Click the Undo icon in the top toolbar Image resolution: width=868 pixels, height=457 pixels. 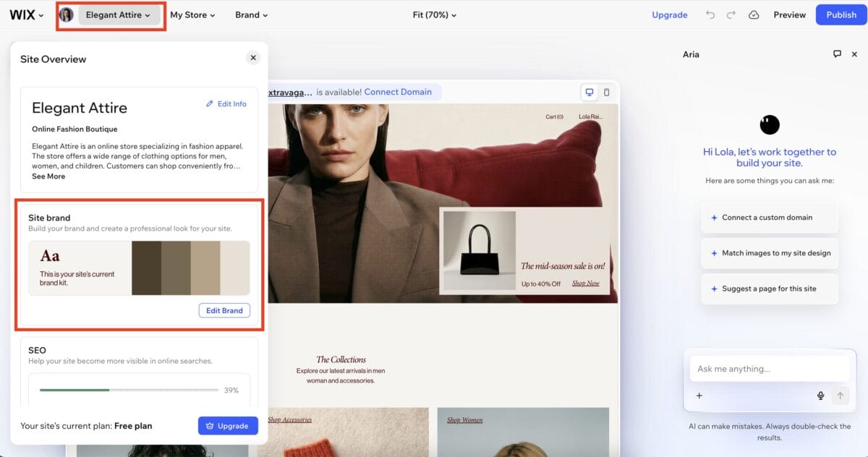pyautogui.click(x=710, y=14)
